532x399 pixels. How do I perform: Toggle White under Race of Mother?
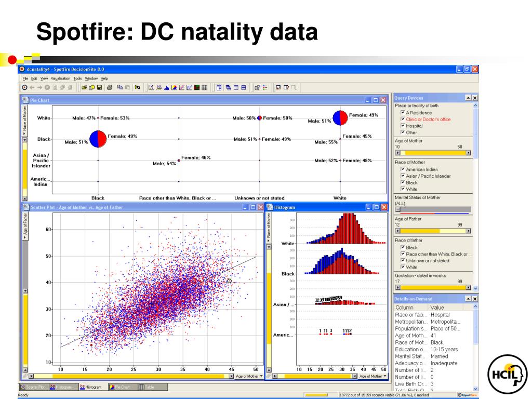403,189
